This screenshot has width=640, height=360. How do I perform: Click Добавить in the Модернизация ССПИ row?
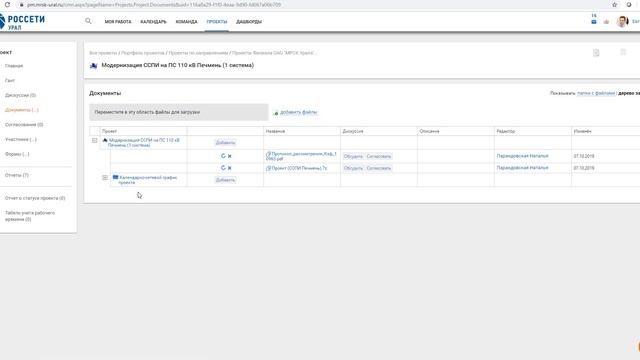pyautogui.click(x=225, y=142)
